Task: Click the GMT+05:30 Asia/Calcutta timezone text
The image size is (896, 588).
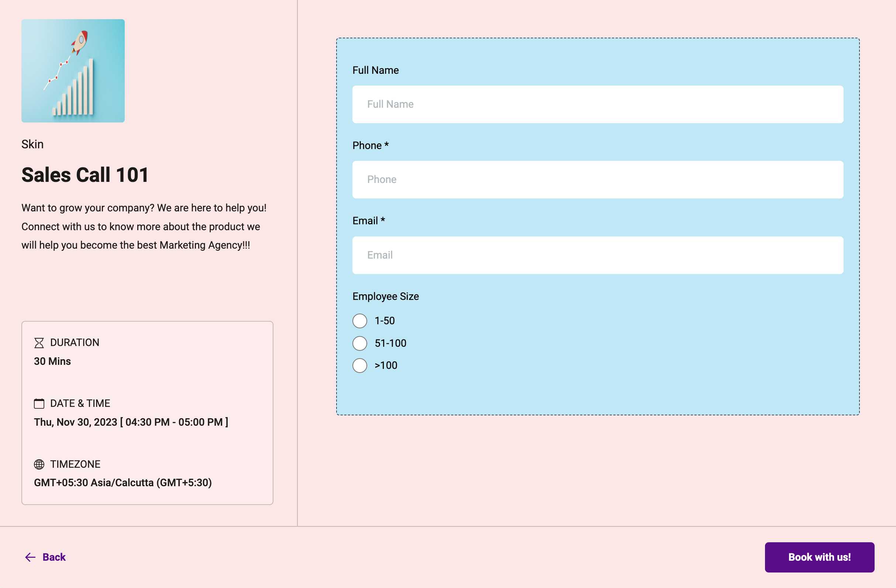Action: [x=123, y=482]
